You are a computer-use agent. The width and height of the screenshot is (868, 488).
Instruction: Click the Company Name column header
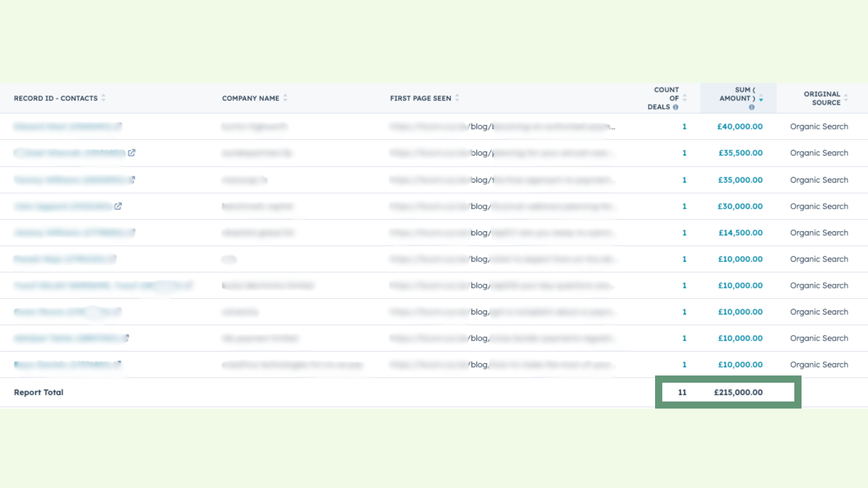coord(250,98)
